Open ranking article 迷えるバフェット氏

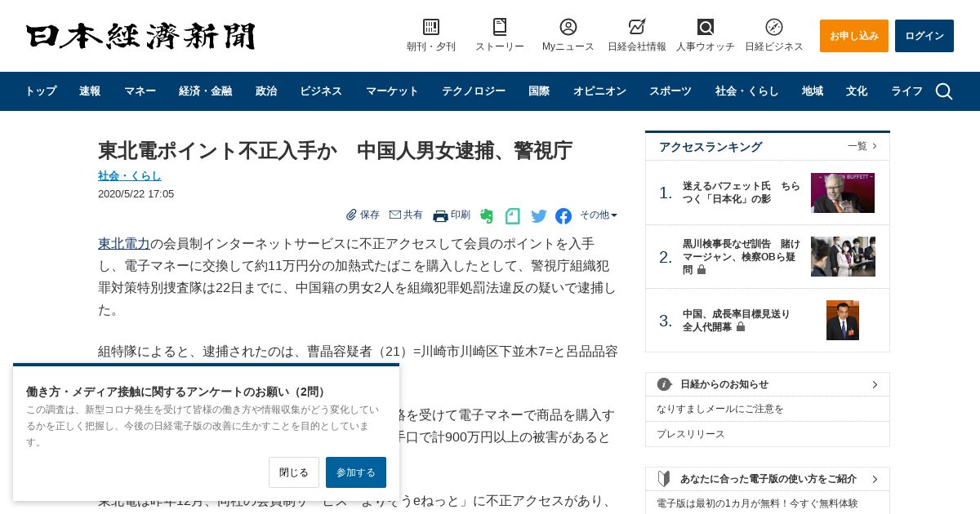pyautogui.click(x=742, y=193)
